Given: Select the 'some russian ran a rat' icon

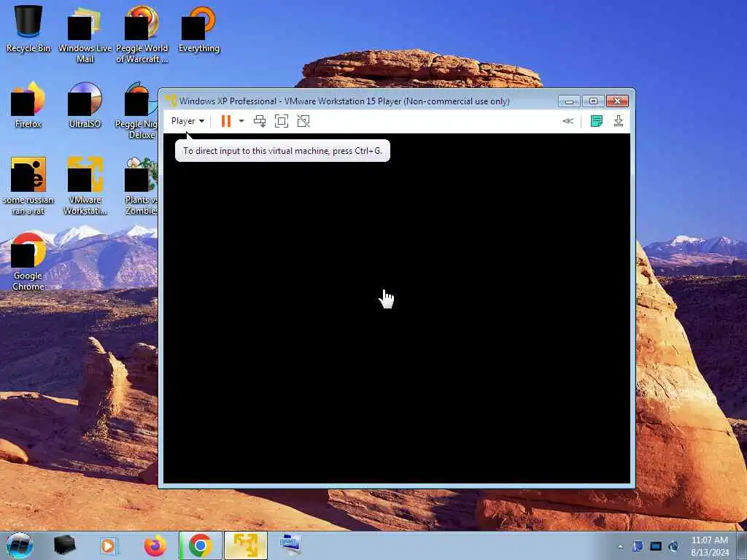Looking at the screenshot, I should click(28, 186).
